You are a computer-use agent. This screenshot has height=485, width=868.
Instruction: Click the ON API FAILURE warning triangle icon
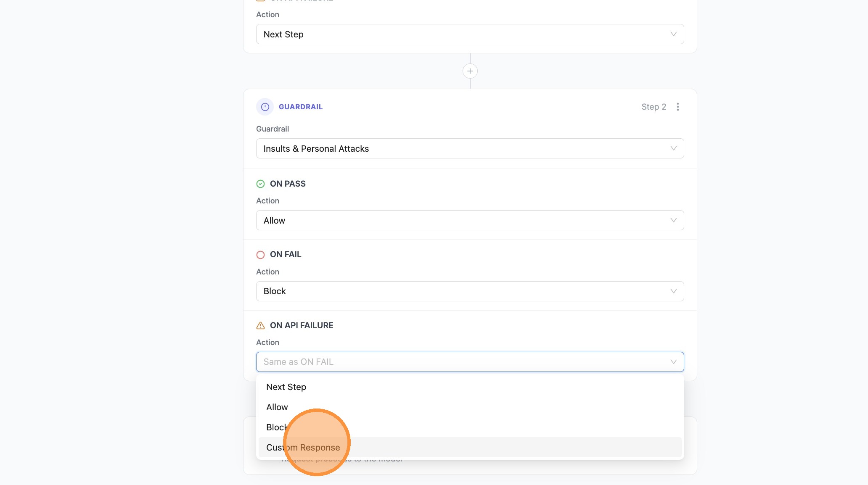(260, 325)
